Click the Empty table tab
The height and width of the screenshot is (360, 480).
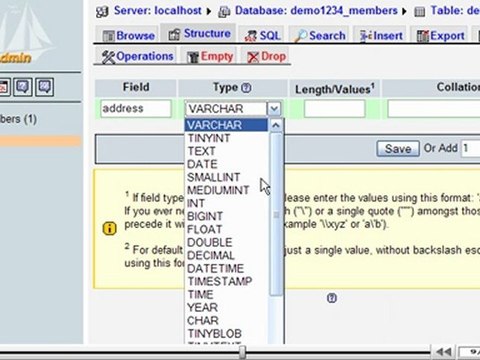[x=209, y=56]
